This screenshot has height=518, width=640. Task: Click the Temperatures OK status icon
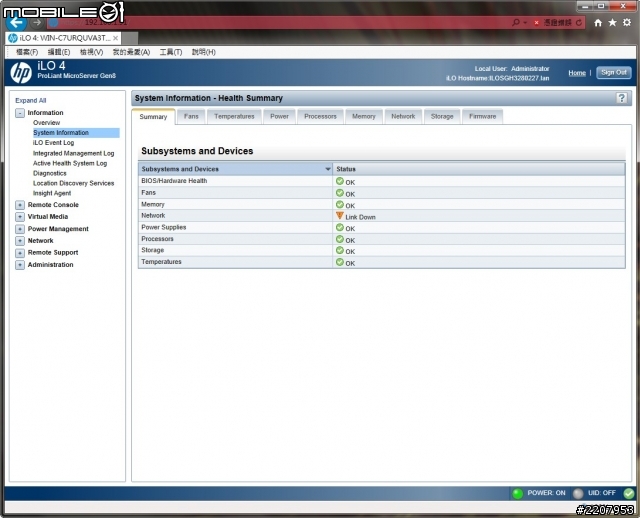[x=340, y=262]
